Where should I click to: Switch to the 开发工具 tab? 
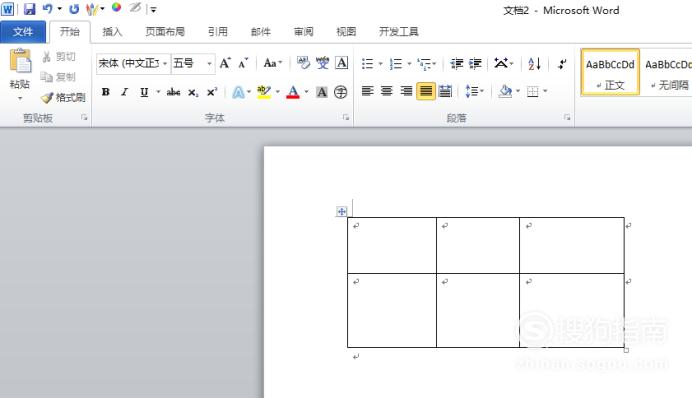tap(399, 32)
